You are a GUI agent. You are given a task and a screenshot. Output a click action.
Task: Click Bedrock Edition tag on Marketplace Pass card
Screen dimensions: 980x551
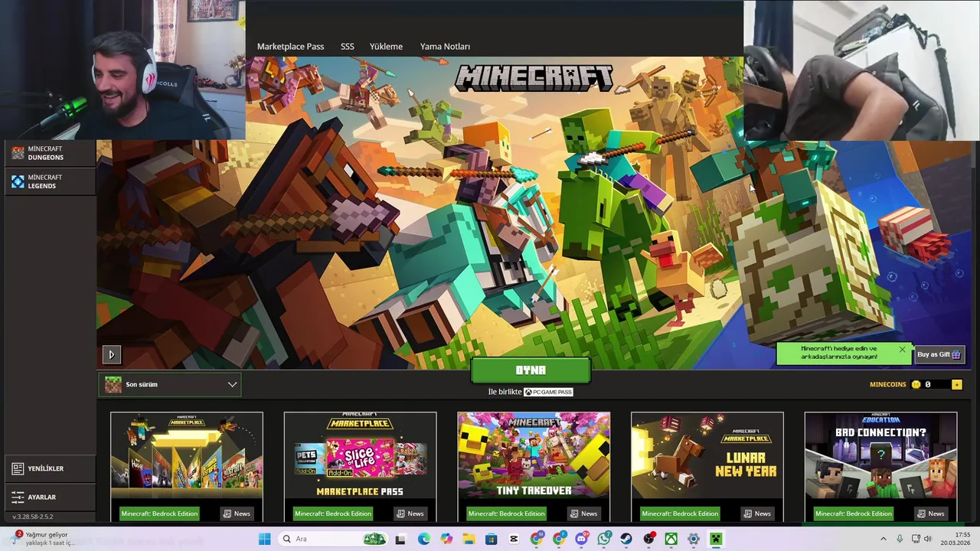(x=333, y=514)
